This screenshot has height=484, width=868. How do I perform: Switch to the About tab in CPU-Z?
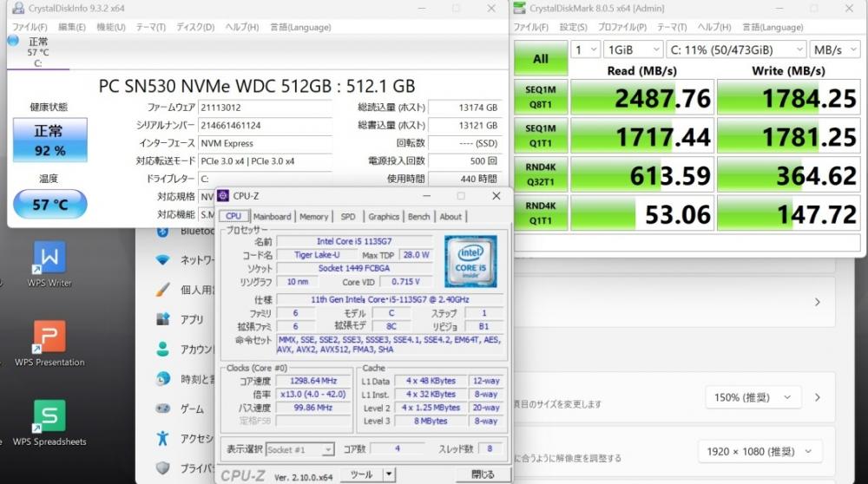click(450, 216)
